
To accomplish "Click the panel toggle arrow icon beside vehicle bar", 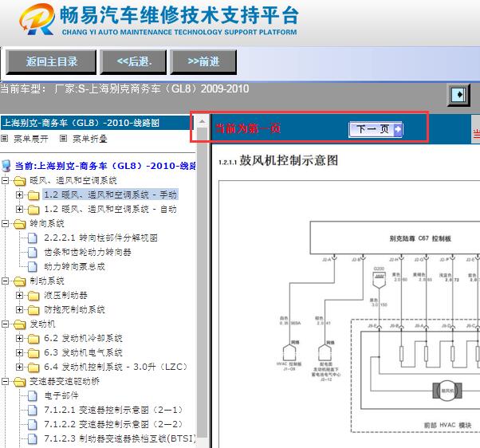I will (x=458, y=95).
